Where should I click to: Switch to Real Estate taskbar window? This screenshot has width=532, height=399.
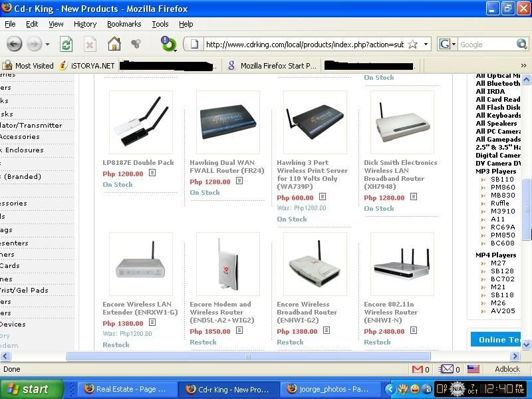pos(127,389)
